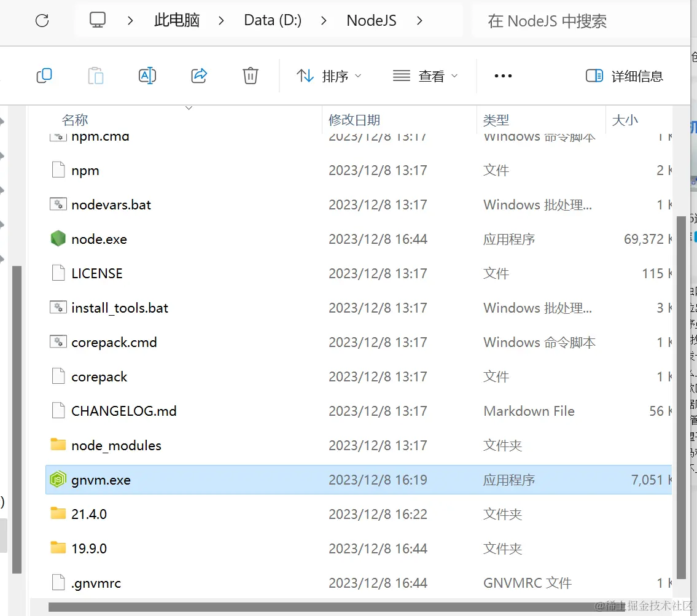Image resolution: width=697 pixels, height=616 pixels.
Task: Select the node_modules folder name
Action: (116, 445)
